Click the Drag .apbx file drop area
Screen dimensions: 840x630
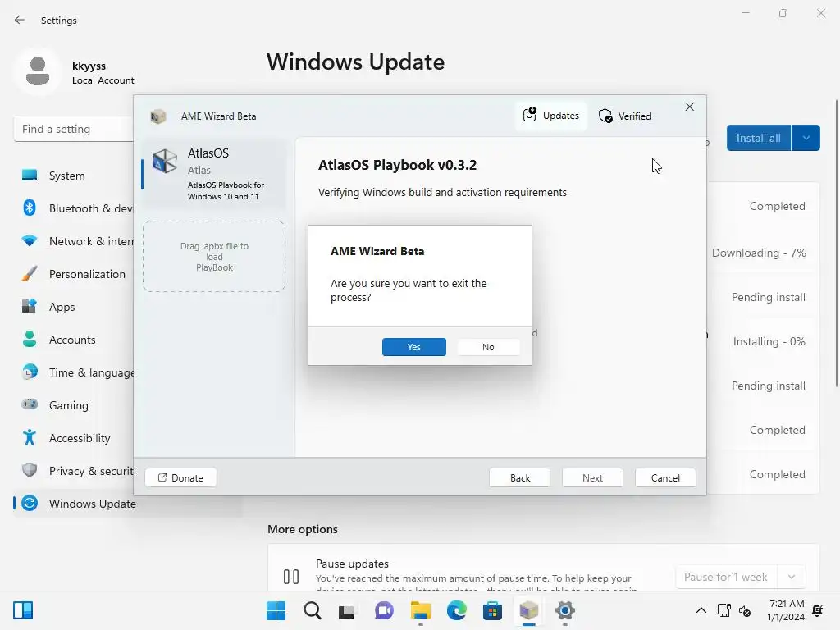pyautogui.click(x=214, y=257)
